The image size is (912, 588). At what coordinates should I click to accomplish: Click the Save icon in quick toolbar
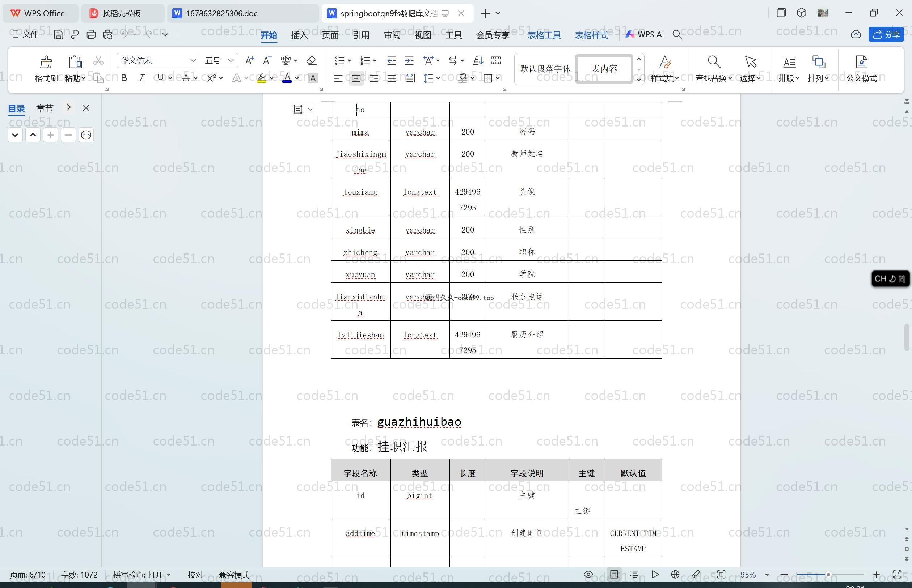tap(59, 35)
